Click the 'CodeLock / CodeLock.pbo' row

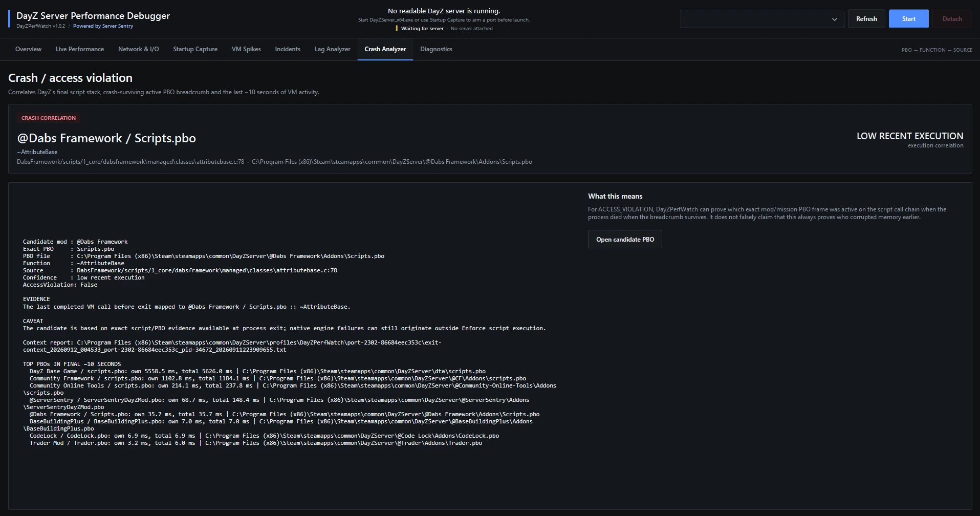click(264, 436)
